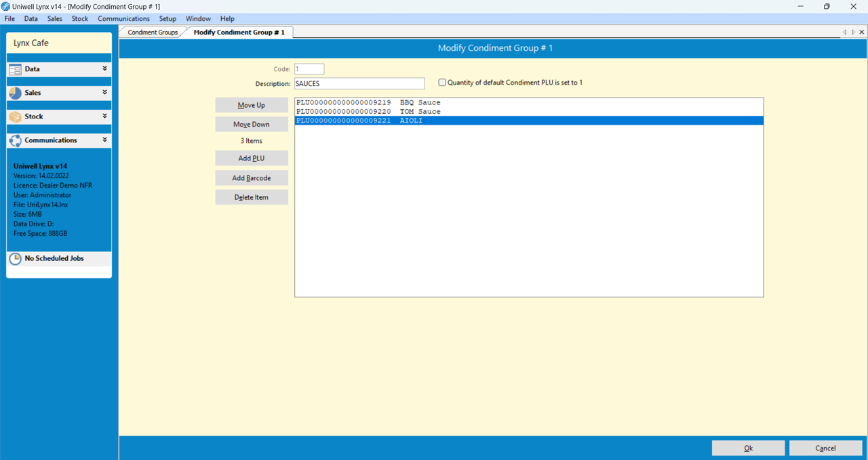The width and height of the screenshot is (868, 460).
Task: Restore down the Uniwell Lynx window
Action: click(827, 6)
